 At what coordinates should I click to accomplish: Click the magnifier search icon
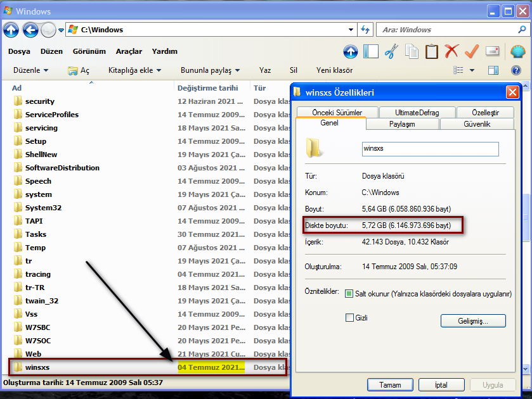(x=522, y=30)
